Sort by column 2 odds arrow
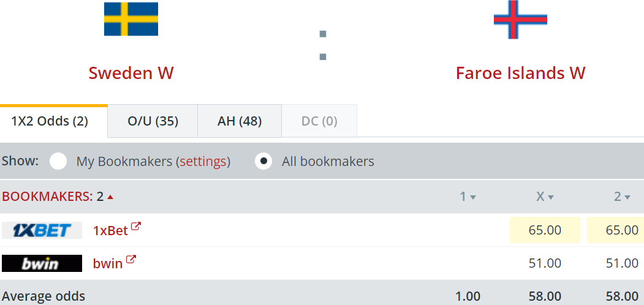Image resolution: width=644 pixels, height=305 pixels. (627, 197)
